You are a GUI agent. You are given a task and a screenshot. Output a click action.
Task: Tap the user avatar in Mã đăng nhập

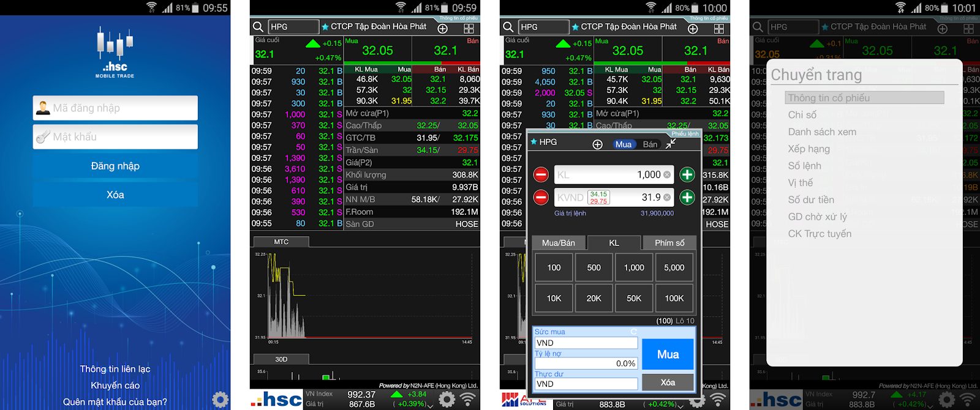point(43,108)
